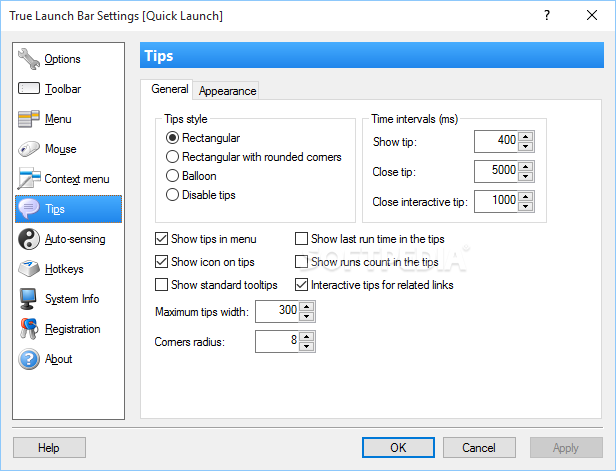Viewport: 616px width, 471px height.
Task: Click the Menu sidebar icon
Action: click(x=29, y=119)
